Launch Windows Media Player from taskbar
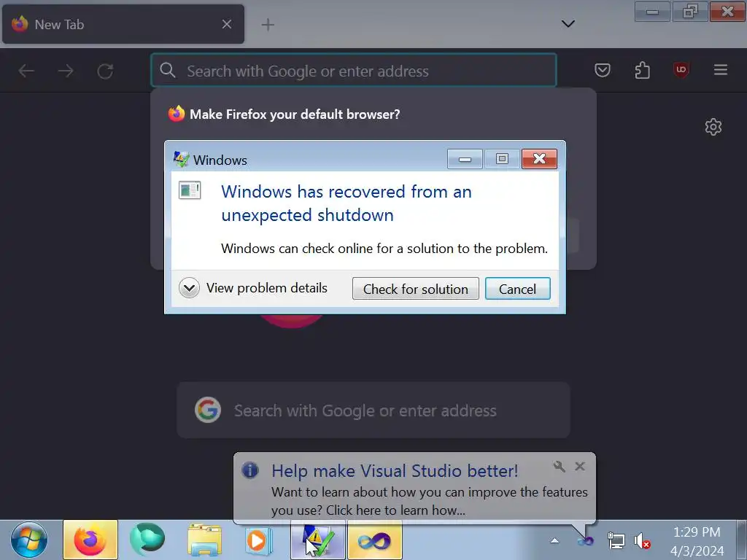Screen dimensions: 747x560 pyautogui.click(x=259, y=540)
